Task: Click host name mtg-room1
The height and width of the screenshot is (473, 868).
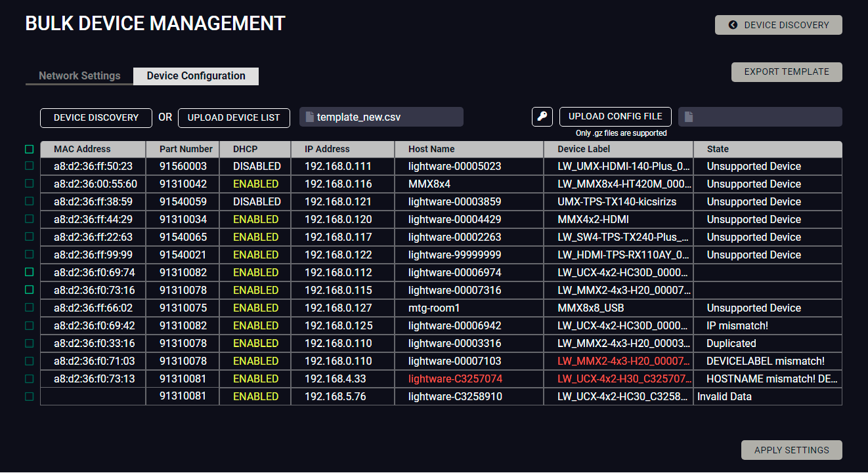Action: click(434, 308)
